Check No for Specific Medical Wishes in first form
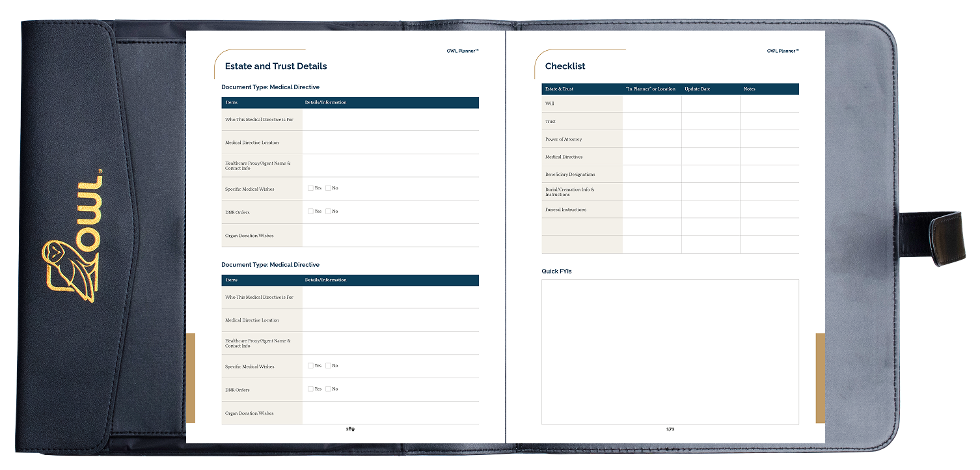 329,188
